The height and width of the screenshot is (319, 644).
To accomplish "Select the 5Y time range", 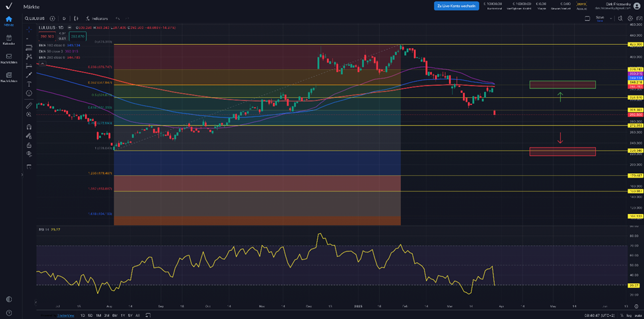I will pos(129,315).
